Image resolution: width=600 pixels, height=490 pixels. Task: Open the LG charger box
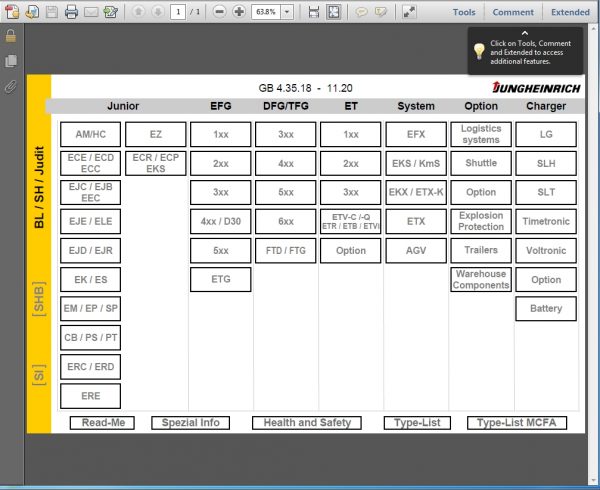[x=546, y=134]
